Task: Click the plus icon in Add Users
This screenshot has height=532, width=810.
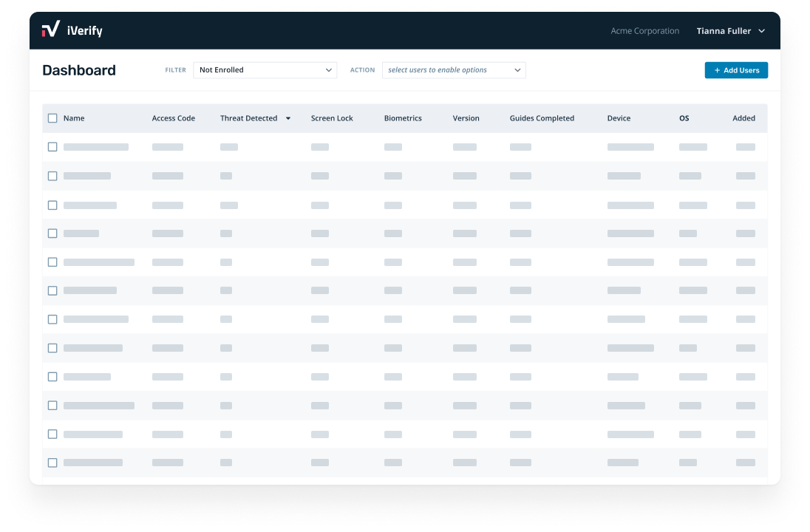Action: pyautogui.click(x=717, y=70)
